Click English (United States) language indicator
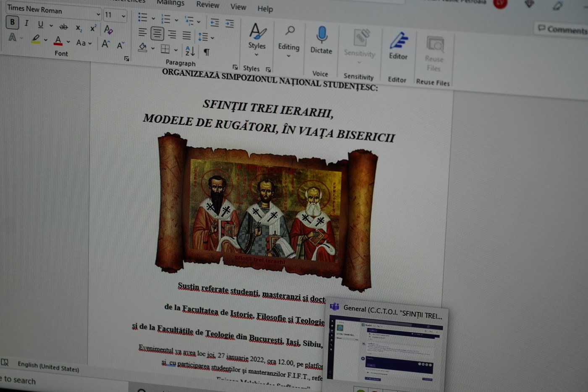The width and height of the screenshot is (588, 392). click(48, 367)
